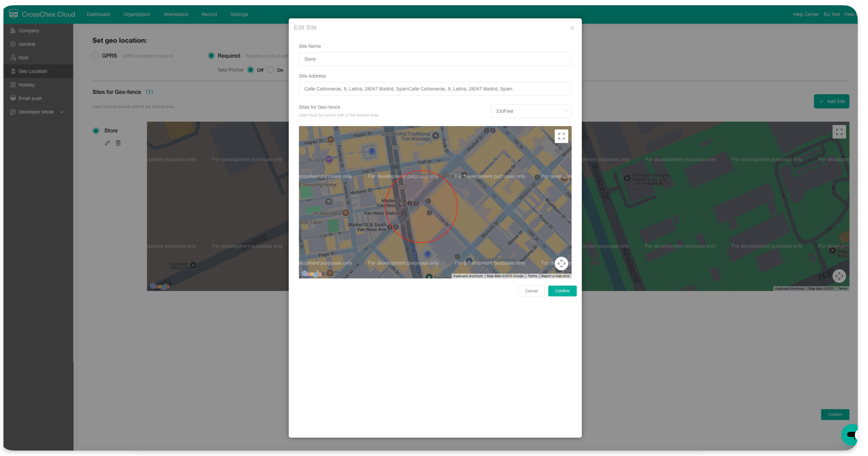Open the Attendance menu
868x456 pixels.
[176, 14]
